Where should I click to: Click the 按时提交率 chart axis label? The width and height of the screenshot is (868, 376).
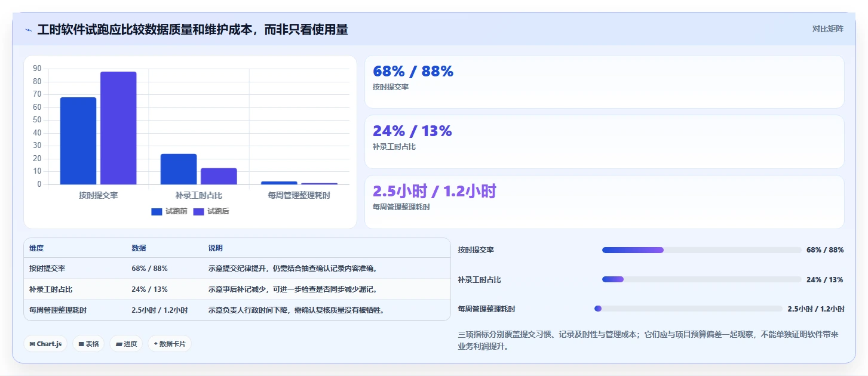pyautogui.click(x=98, y=195)
